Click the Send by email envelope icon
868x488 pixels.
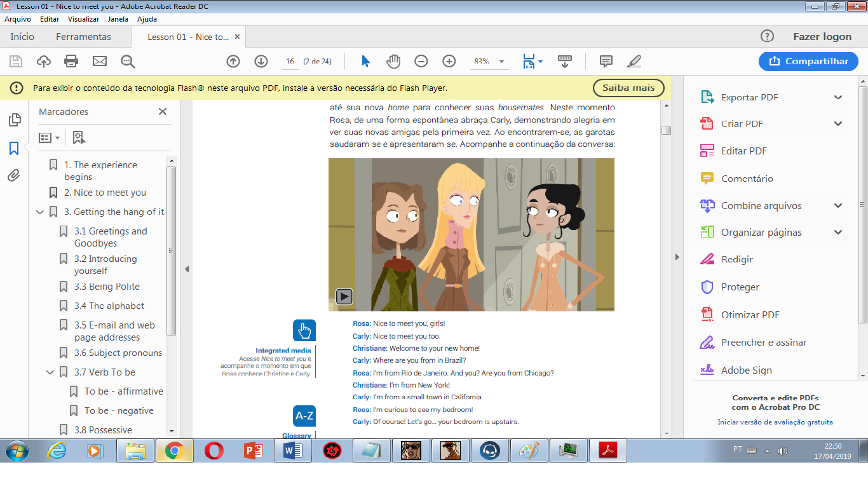(100, 61)
